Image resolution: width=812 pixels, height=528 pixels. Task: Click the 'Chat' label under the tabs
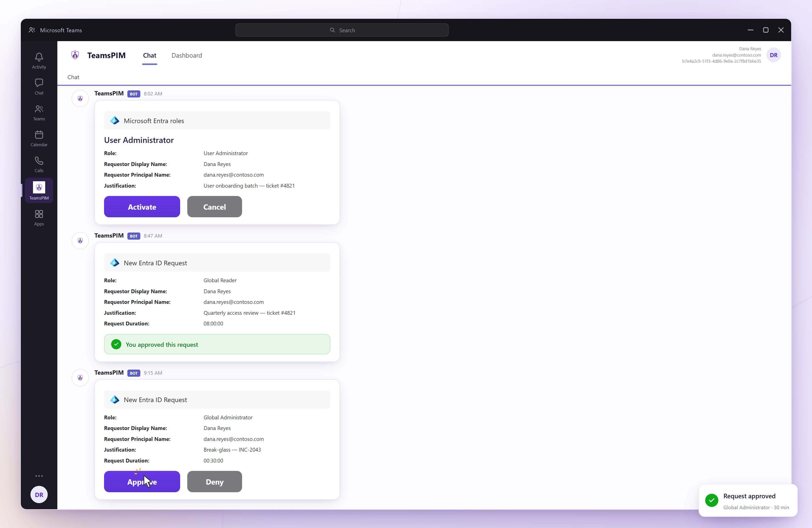pos(73,77)
